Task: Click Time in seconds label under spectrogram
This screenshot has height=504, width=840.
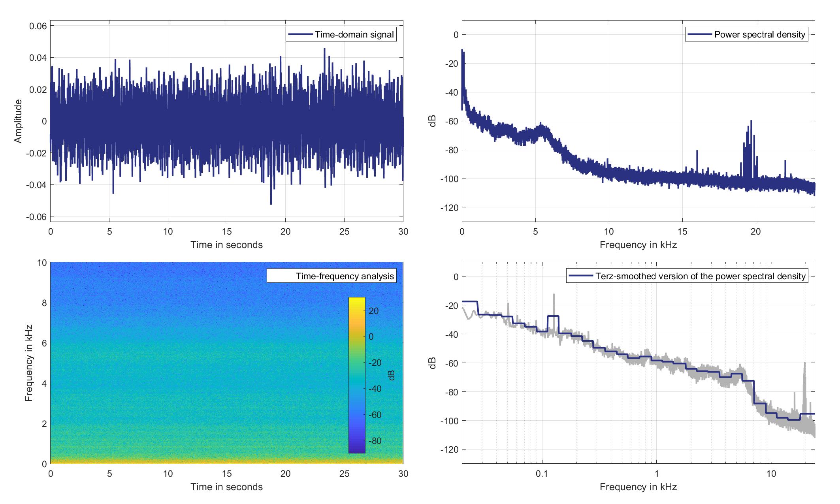Action: [226, 487]
